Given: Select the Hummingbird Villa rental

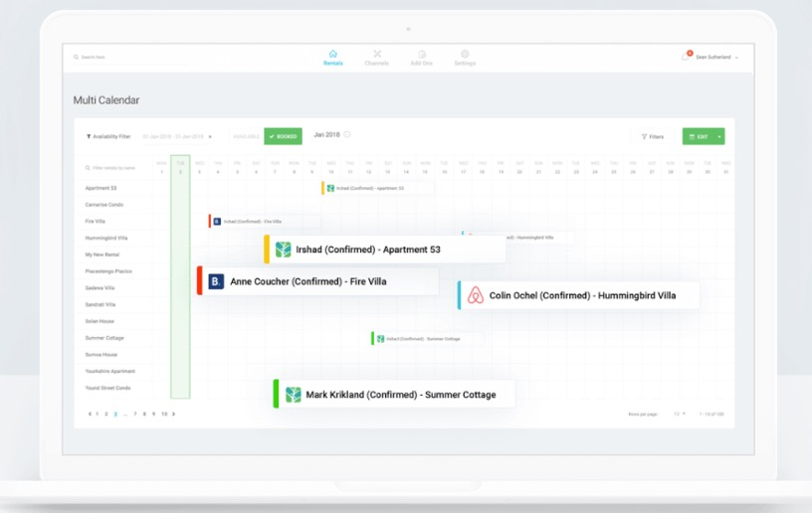Looking at the screenshot, I should [x=106, y=238].
